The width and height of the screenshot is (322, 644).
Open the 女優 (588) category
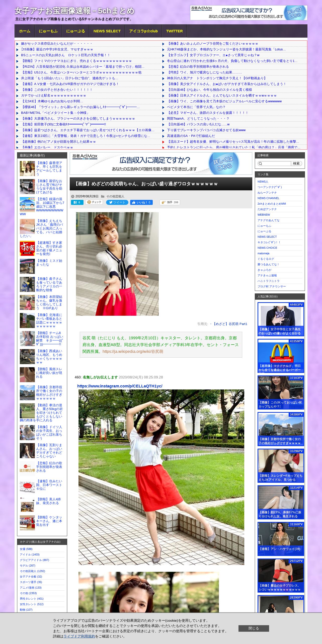[26, 549]
